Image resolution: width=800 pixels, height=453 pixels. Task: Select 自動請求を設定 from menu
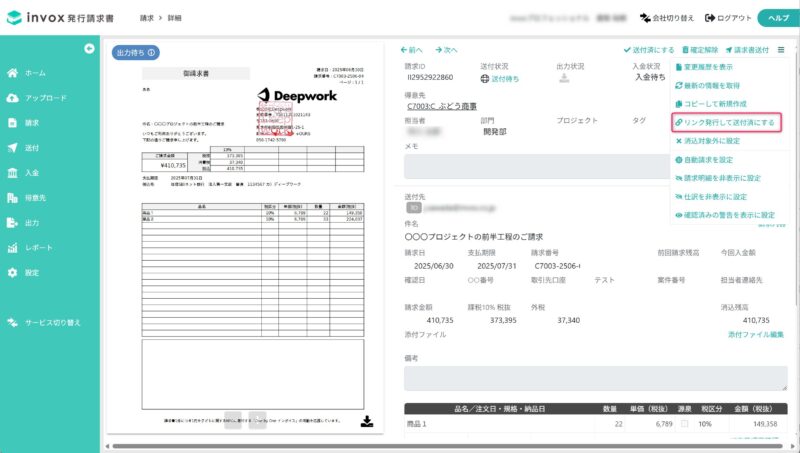[x=704, y=160]
